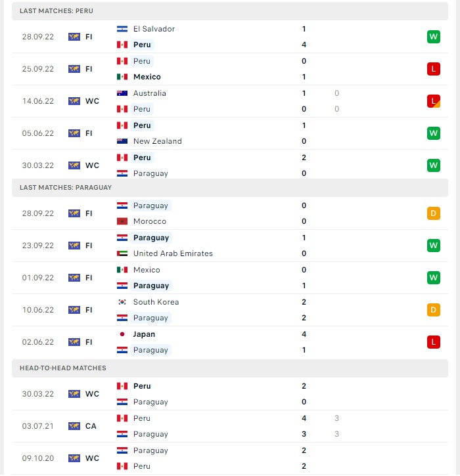Click the D badge for Paraguay vs Morocco
The image size is (460, 476).
(433, 213)
